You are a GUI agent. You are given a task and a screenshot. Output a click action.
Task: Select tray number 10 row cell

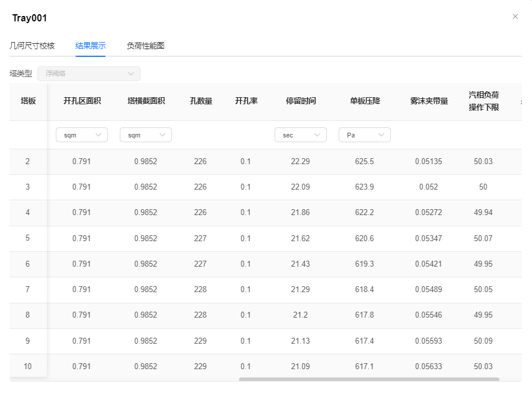click(27, 366)
